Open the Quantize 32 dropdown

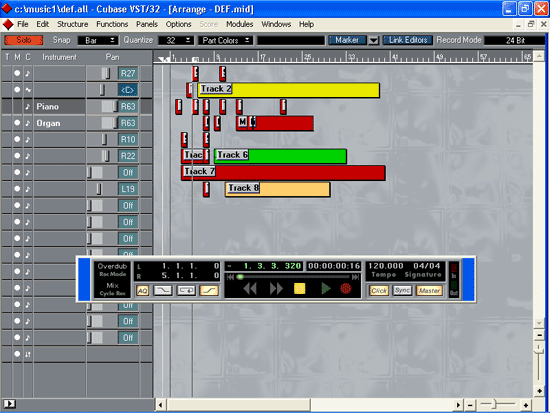[x=176, y=40]
